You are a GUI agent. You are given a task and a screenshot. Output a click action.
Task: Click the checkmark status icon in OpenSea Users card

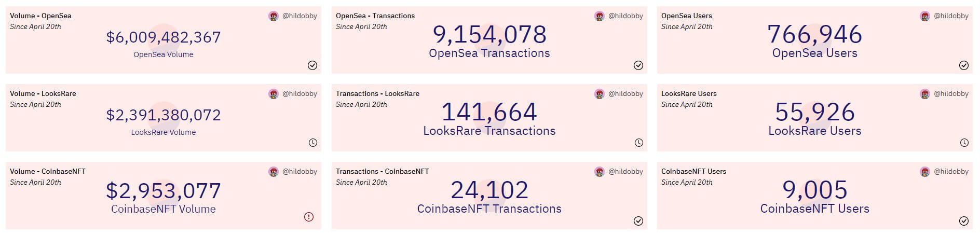(x=964, y=65)
